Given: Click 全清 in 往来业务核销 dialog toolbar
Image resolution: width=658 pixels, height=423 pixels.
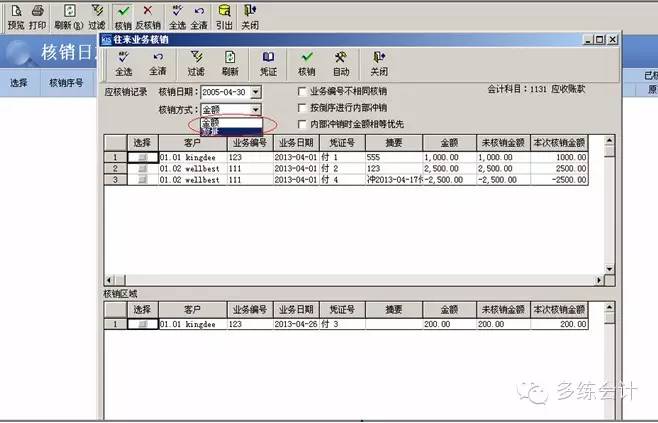Looking at the screenshot, I should click(158, 64).
